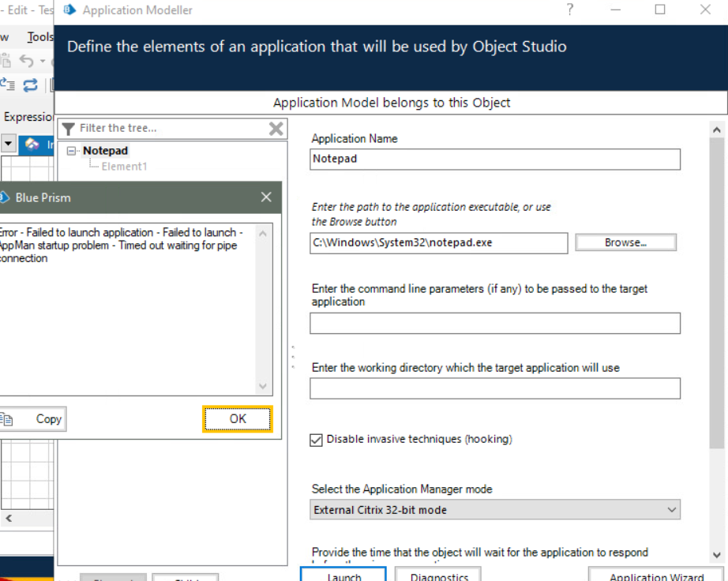
Task: Click the indent list toolbar icon
Action: (7, 85)
